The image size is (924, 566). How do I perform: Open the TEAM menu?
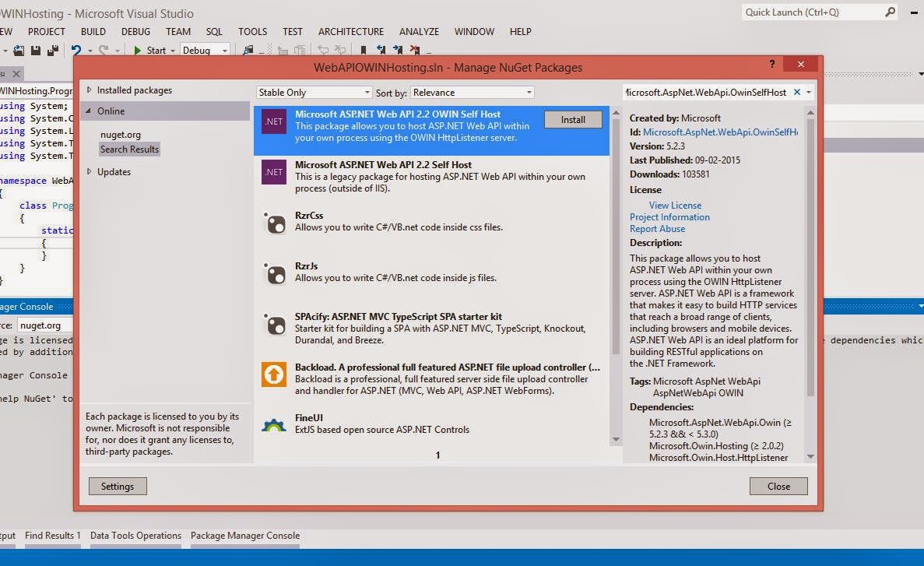(x=178, y=32)
